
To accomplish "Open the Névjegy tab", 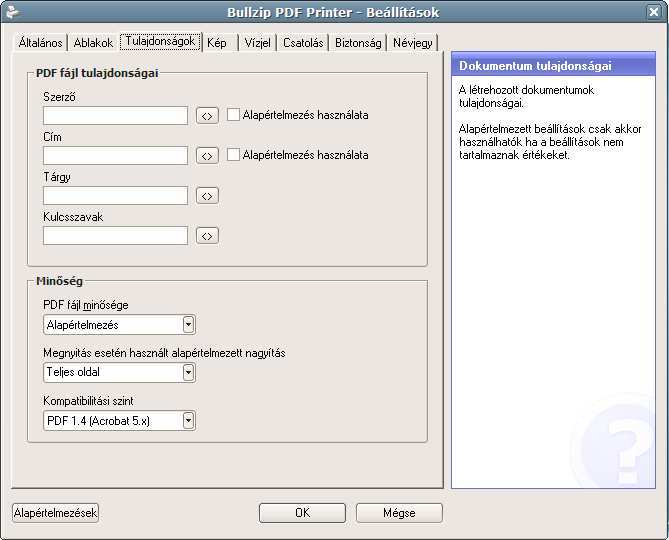I will (x=413, y=43).
